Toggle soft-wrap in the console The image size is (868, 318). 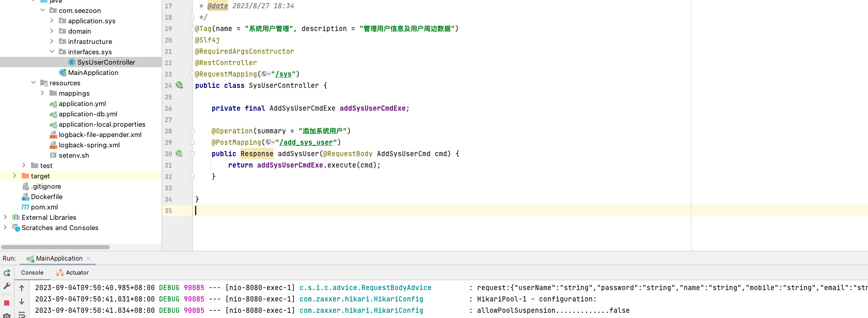click(x=22, y=314)
